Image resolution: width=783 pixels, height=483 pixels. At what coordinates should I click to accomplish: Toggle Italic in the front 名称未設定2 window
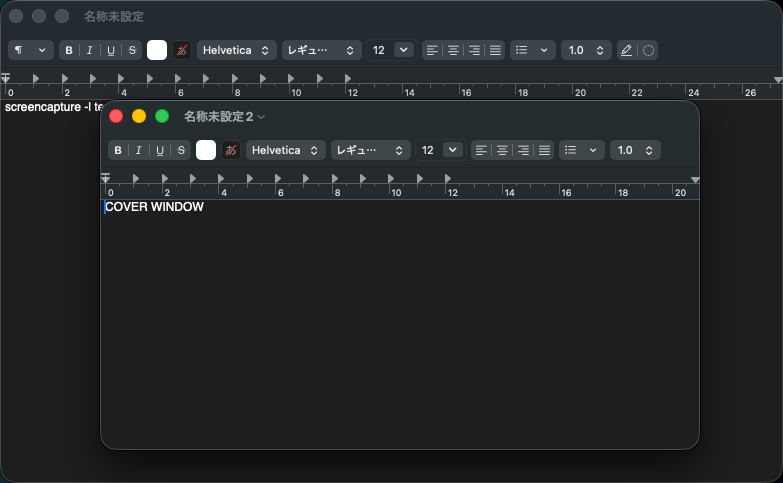[x=139, y=150]
